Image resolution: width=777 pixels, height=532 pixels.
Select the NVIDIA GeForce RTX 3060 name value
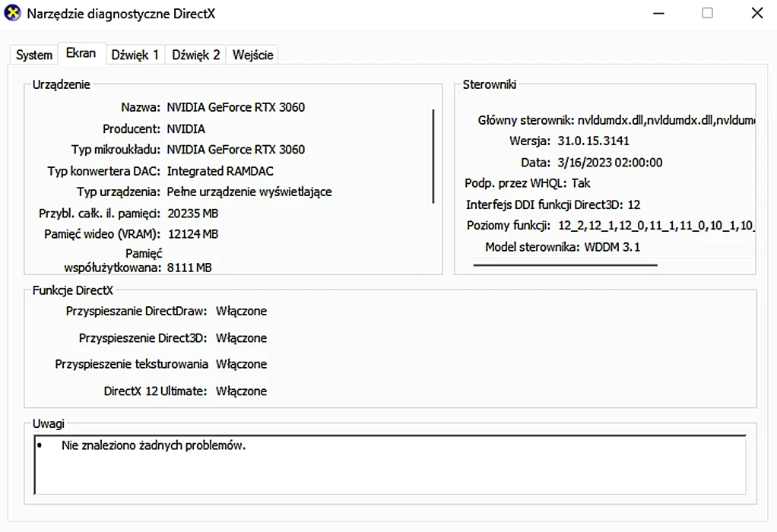(x=236, y=107)
